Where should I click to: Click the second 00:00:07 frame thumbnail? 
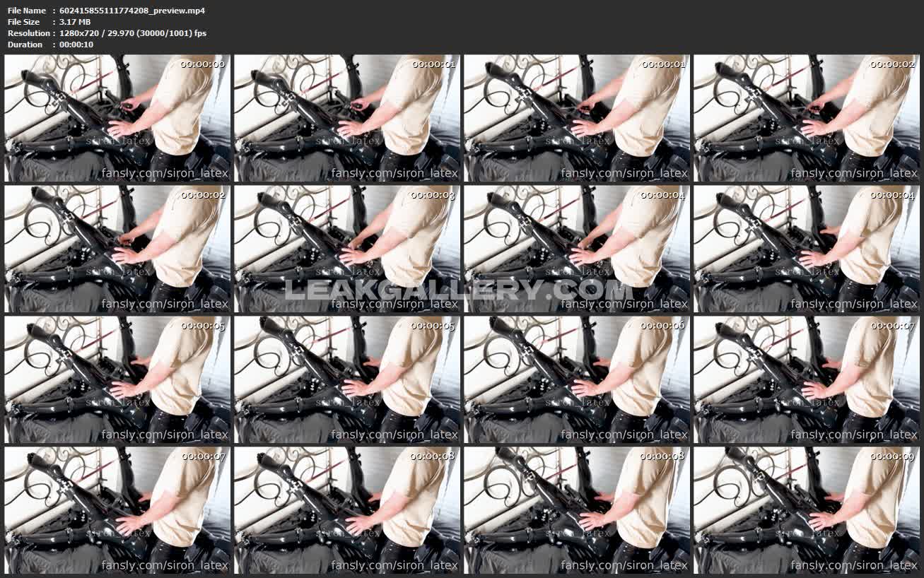pyautogui.click(x=117, y=509)
